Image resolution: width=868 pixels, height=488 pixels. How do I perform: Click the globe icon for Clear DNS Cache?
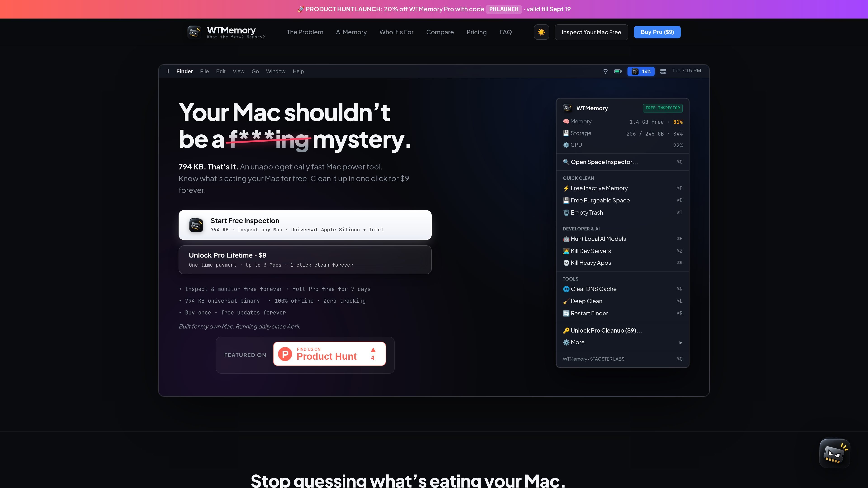click(x=566, y=289)
